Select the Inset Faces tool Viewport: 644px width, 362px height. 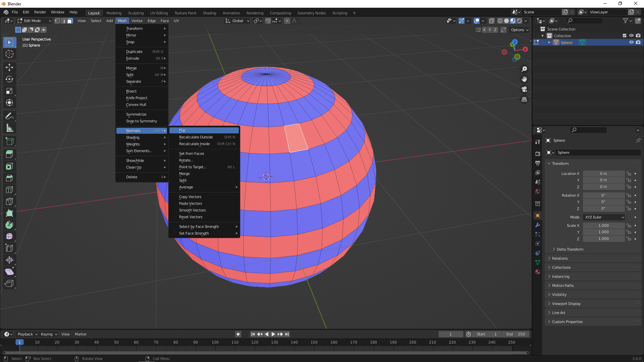(9, 166)
